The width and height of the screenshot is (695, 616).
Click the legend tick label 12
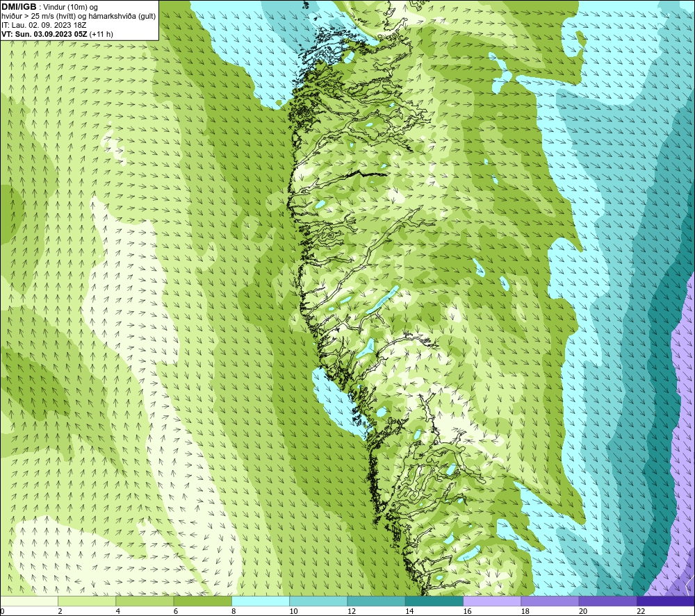pos(352,611)
